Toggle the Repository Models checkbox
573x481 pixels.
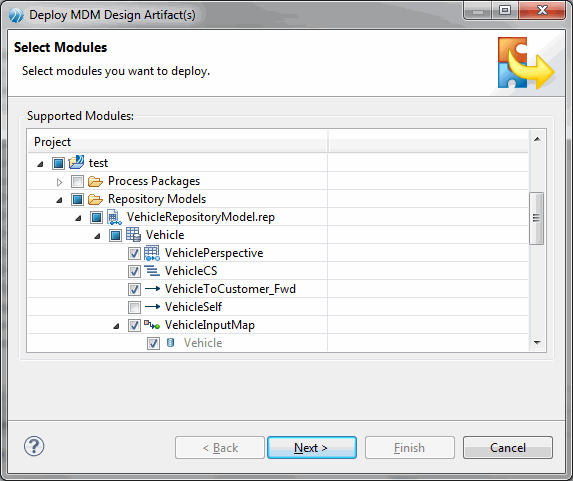point(77,199)
